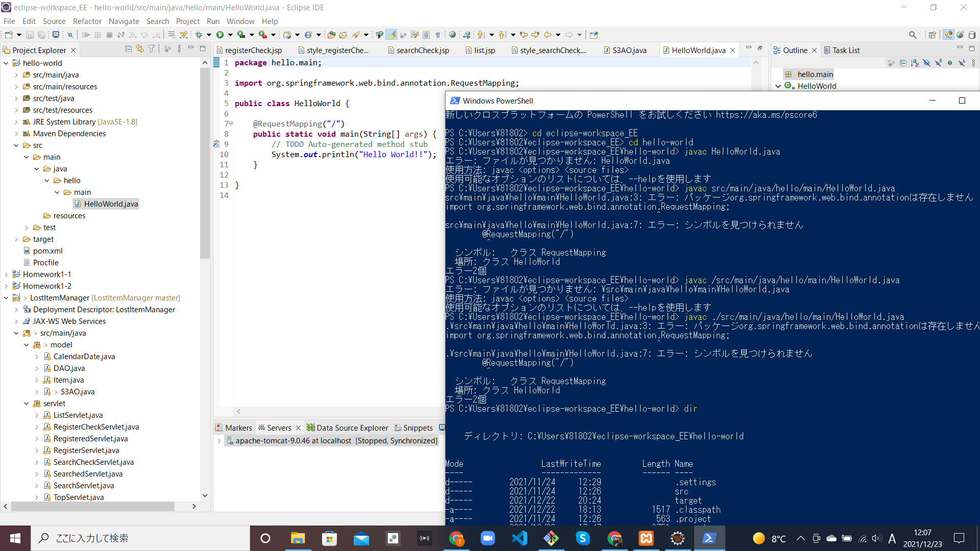Start Debug with the bug icon

199,35
